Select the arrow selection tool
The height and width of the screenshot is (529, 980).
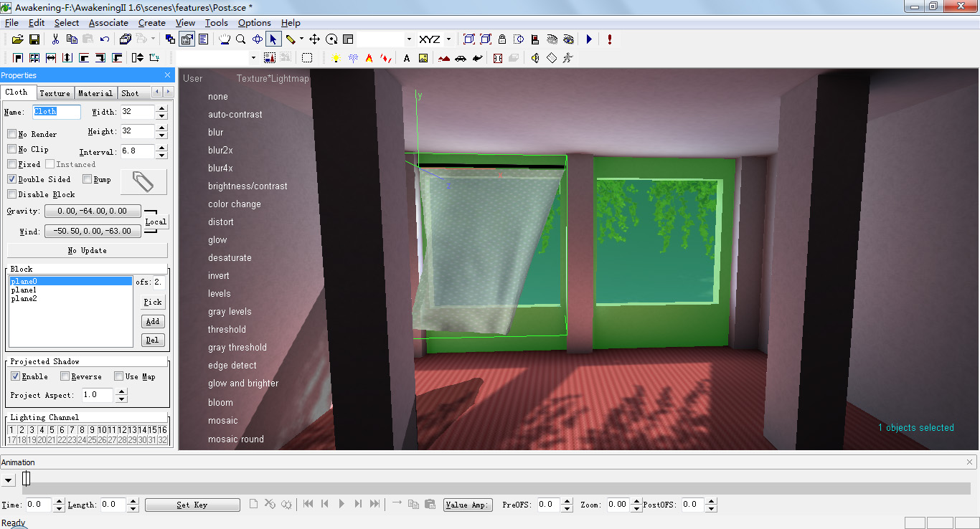pyautogui.click(x=273, y=39)
